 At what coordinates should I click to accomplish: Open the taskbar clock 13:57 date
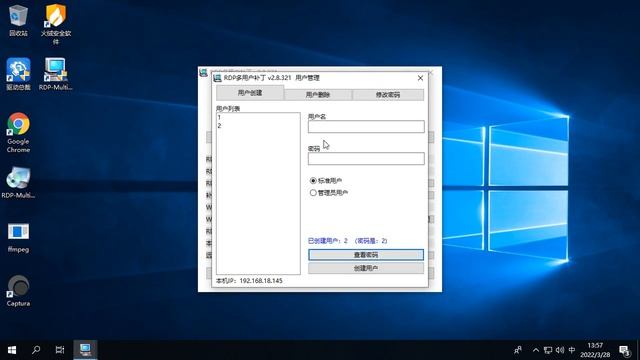595,350
